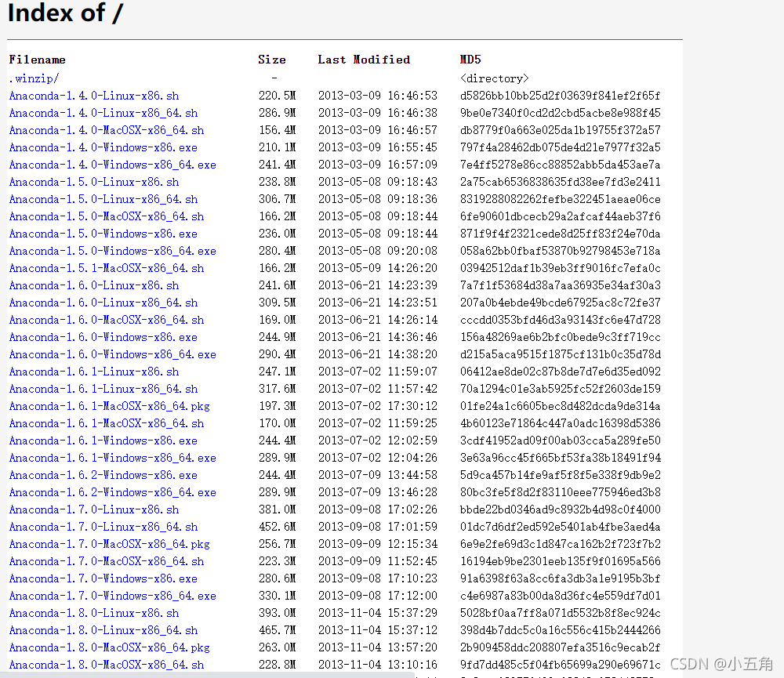This screenshot has width=784, height=678.
Task: Click the Last Modified column header
Action: click(364, 60)
